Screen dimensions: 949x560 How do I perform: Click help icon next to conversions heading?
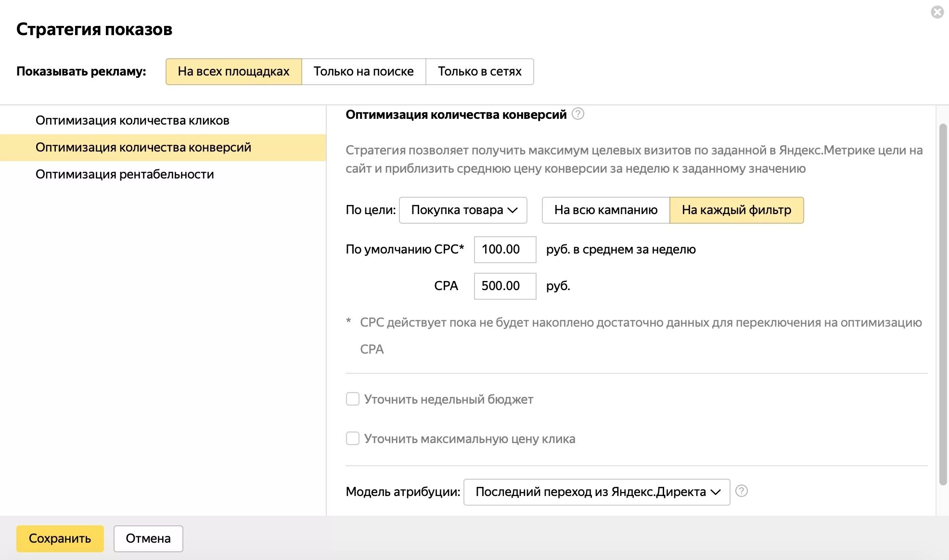(x=577, y=114)
